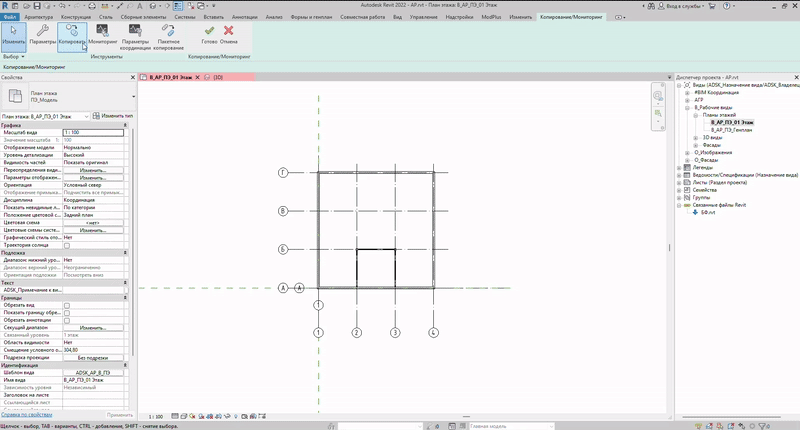
Task: Toggle thin lines icon in quick access
Action: pos(178,6)
